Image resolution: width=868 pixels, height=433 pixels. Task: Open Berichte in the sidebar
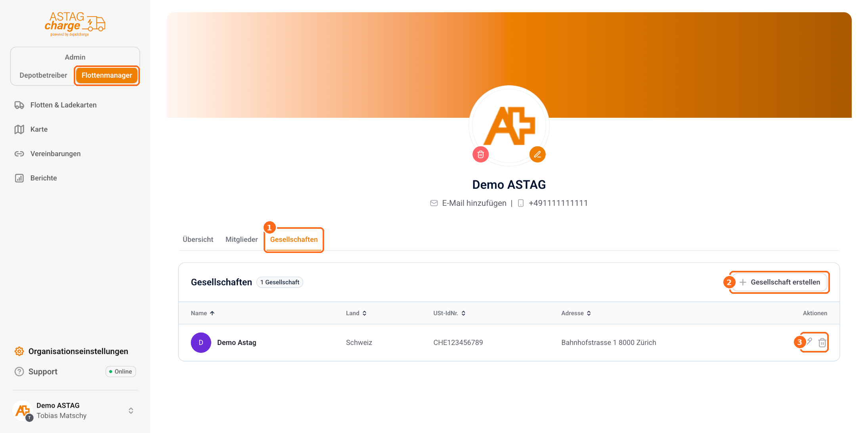coord(44,178)
